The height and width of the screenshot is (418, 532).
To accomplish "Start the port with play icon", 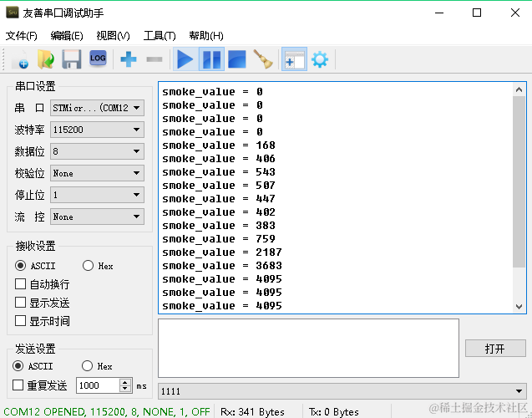I will click(x=185, y=59).
